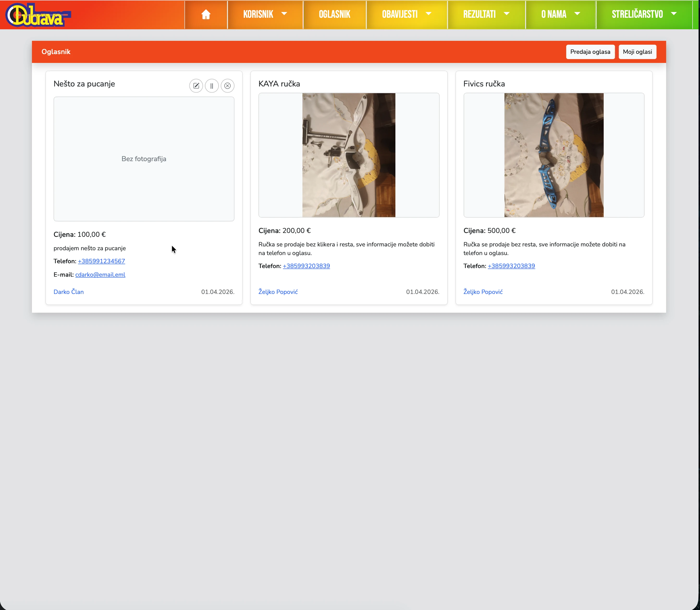The image size is (700, 610).
Task: Open the Moji oglasi button
Action: tap(637, 52)
